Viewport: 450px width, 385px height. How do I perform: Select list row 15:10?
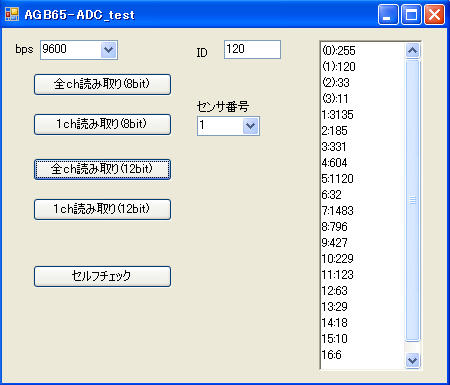tap(363, 339)
